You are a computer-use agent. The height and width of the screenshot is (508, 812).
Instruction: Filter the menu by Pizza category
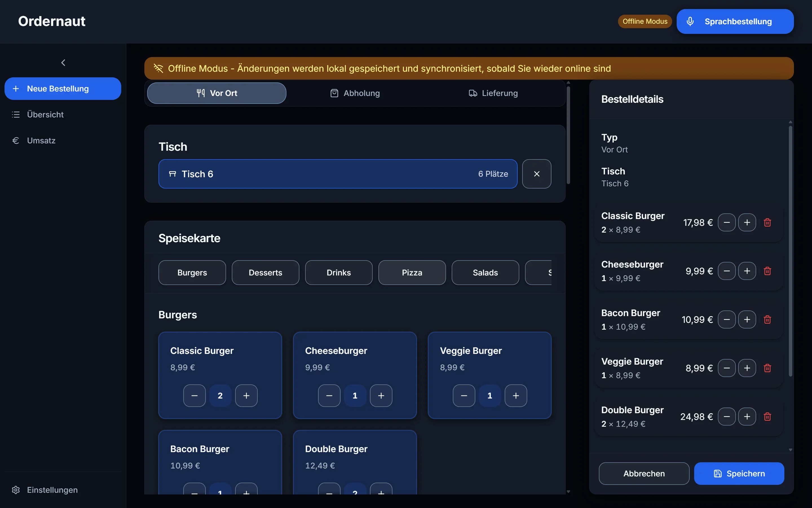pyautogui.click(x=412, y=272)
